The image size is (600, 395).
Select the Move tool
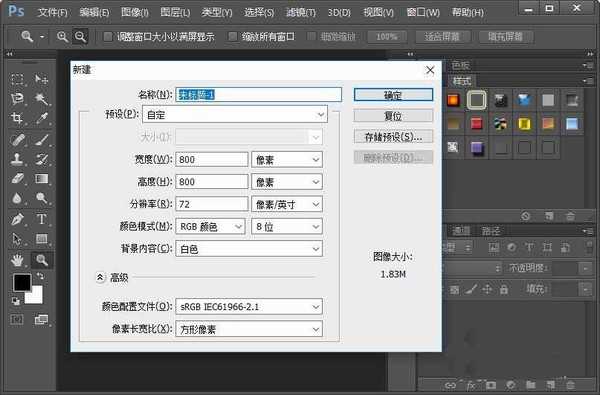[41, 79]
